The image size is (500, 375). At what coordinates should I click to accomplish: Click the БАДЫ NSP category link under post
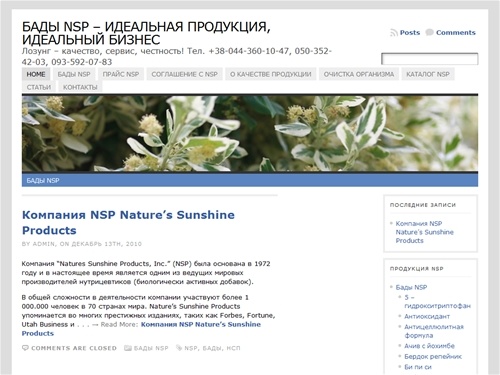pos(151,348)
